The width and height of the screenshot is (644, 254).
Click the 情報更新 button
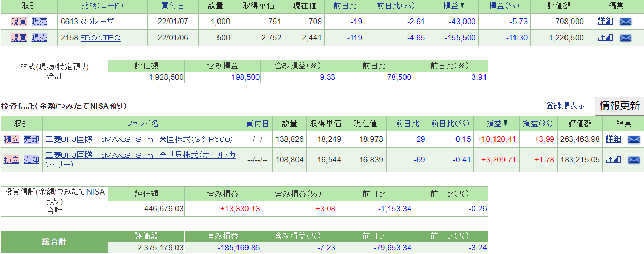619,106
